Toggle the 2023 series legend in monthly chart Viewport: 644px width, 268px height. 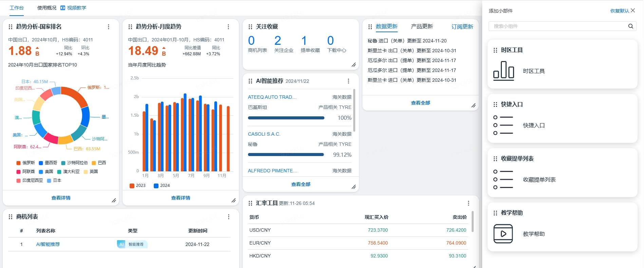(137, 186)
